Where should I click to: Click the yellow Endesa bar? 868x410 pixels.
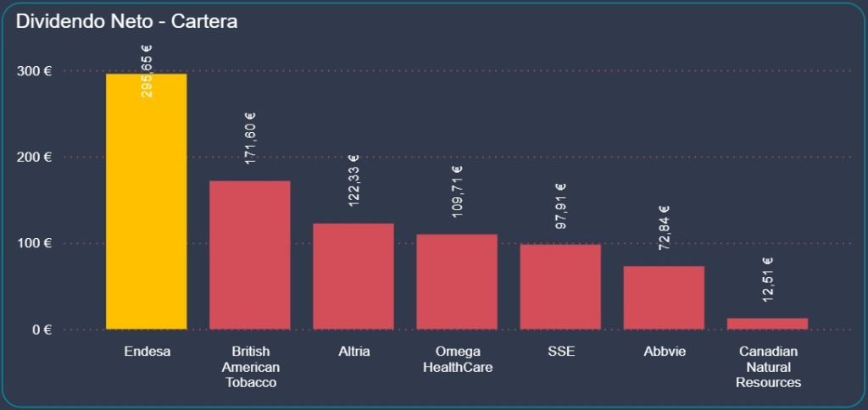146,202
